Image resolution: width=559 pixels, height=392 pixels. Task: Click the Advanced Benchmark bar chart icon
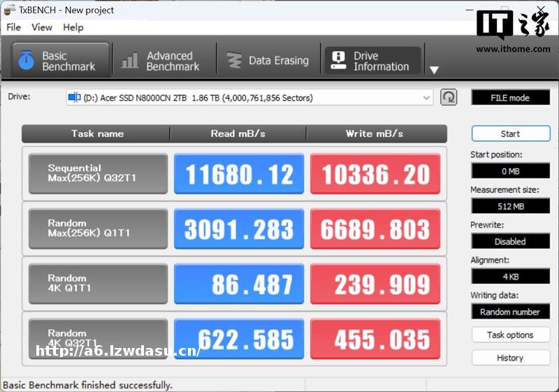(130, 60)
